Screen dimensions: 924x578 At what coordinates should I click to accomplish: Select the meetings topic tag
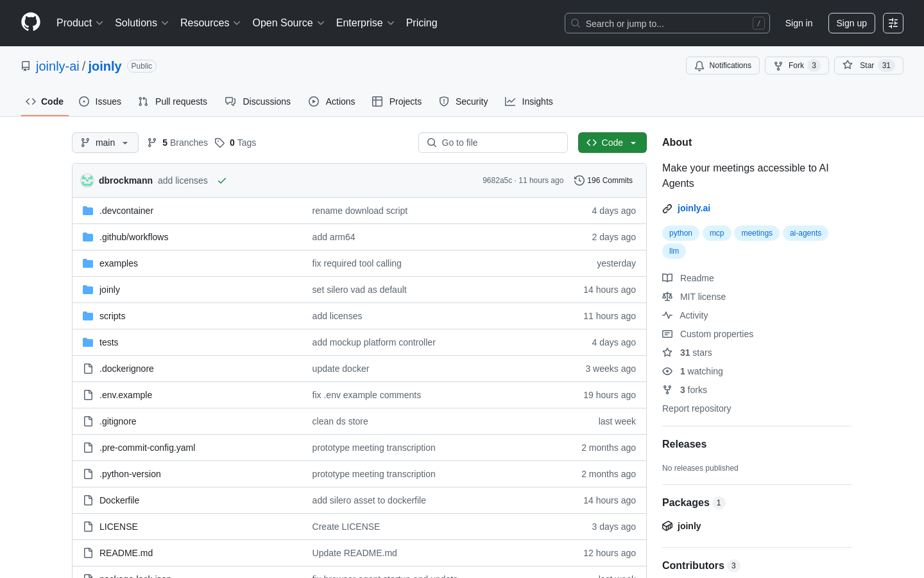[x=757, y=233]
